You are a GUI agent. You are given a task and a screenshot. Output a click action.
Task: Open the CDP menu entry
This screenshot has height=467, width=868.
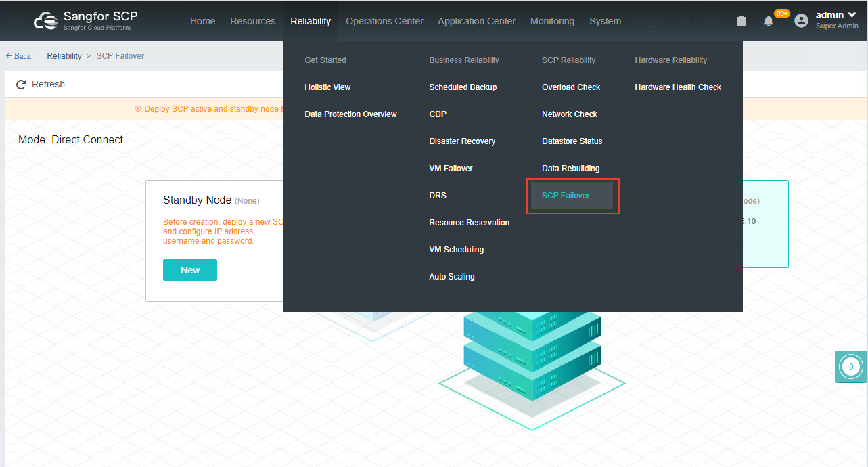[x=438, y=114]
